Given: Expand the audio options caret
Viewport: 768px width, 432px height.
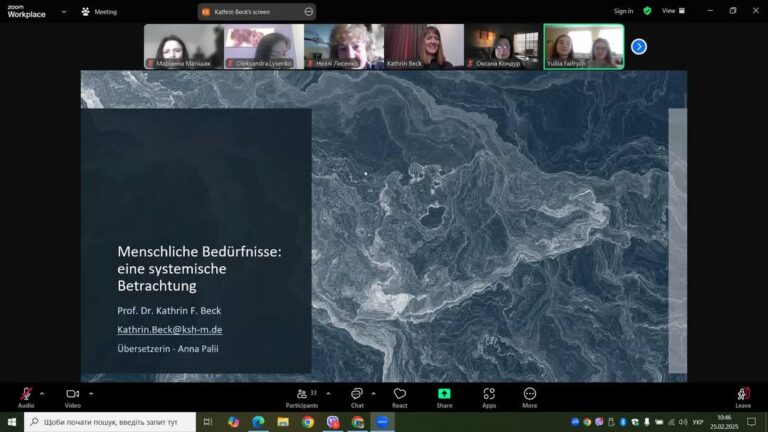Looking at the screenshot, I should tap(42, 393).
